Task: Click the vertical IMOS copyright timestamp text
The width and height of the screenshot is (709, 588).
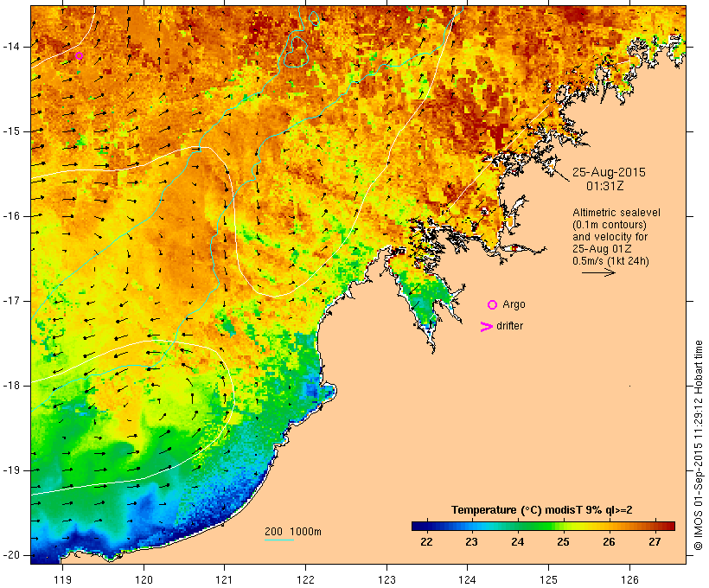Action: [x=698, y=445]
